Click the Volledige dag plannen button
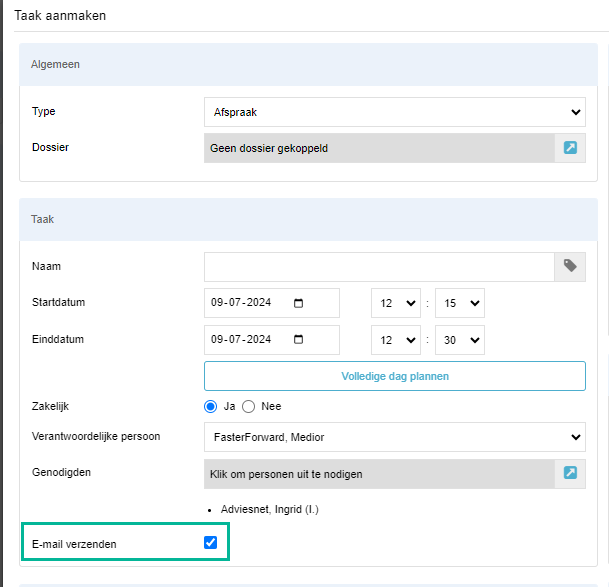 tap(395, 376)
